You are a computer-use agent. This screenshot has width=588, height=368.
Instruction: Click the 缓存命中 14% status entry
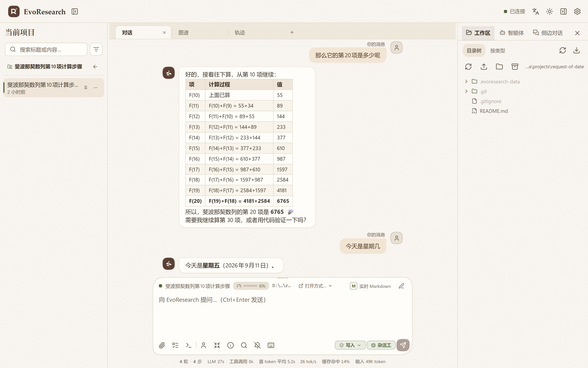(x=336, y=361)
